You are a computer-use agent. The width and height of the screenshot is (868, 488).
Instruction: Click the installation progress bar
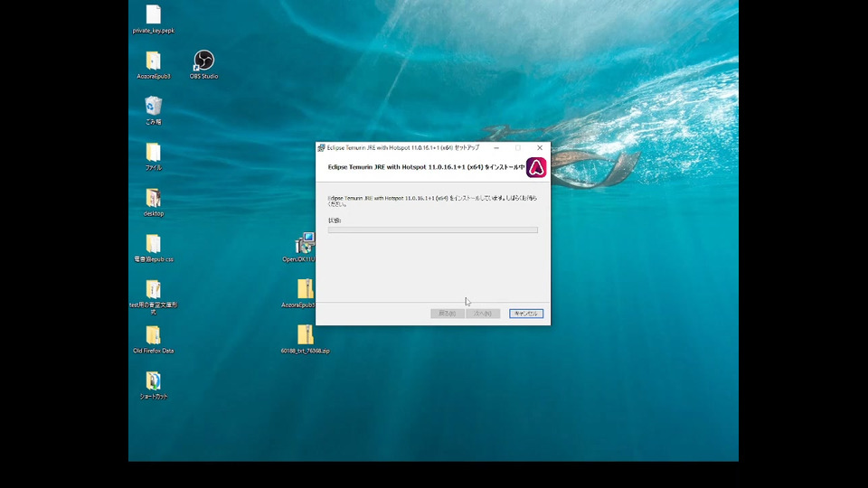tap(433, 230)
